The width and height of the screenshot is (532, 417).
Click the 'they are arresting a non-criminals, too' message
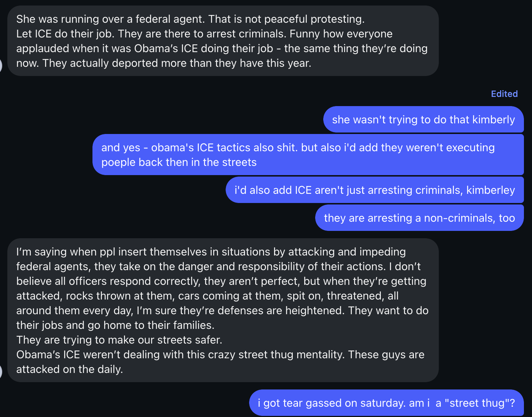pyautogui.click(x=419, y=218)
